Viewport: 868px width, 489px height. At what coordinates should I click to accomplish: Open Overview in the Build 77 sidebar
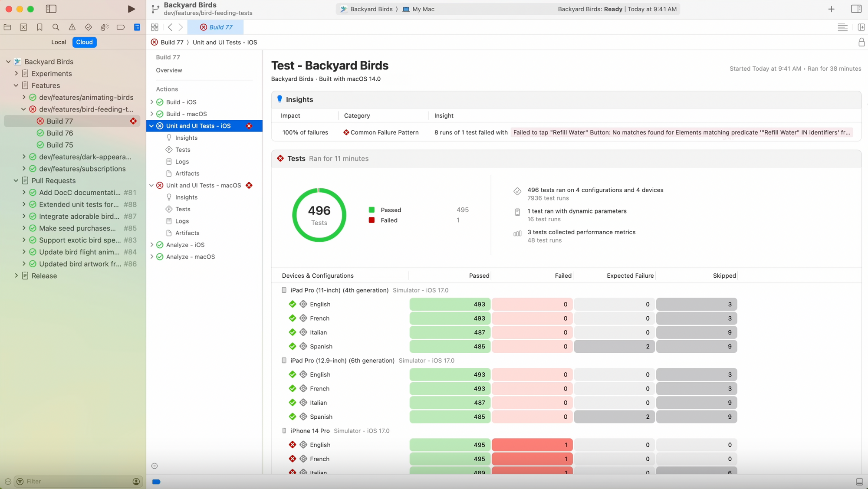coord(169,70)
